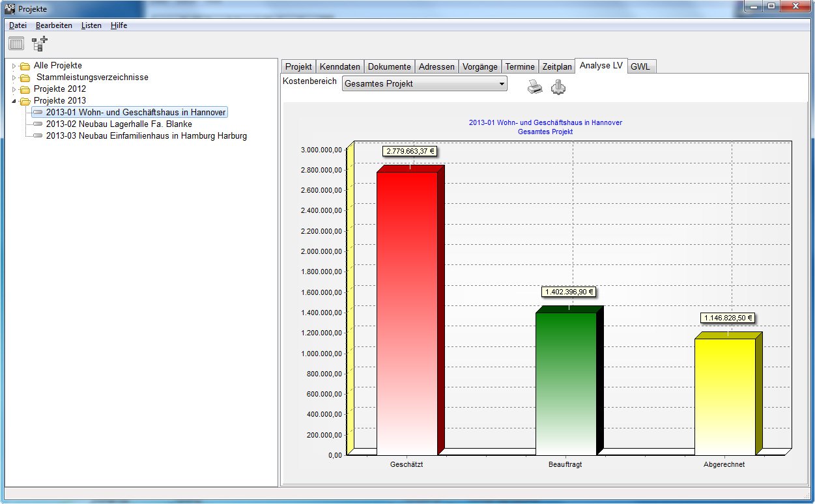The image size is (815, 504).
Task: Select 2013-03 Neubau Einfamilienhaus in Hamburg Harburg
Action: point(146,136)
